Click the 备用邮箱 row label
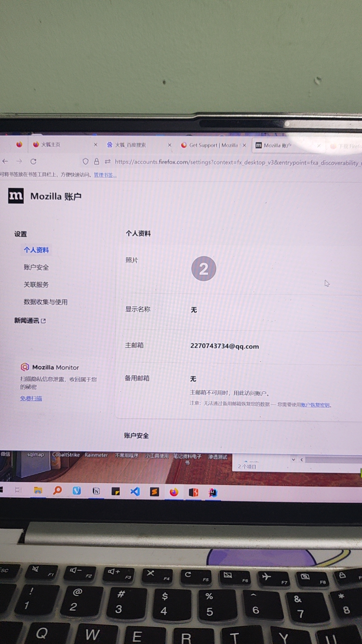The width and height of the screenshot is (362, 644). 137,378
